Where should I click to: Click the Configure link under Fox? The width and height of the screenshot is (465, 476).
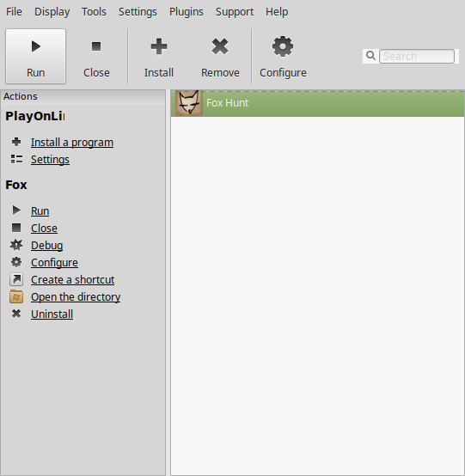[54, 263]
